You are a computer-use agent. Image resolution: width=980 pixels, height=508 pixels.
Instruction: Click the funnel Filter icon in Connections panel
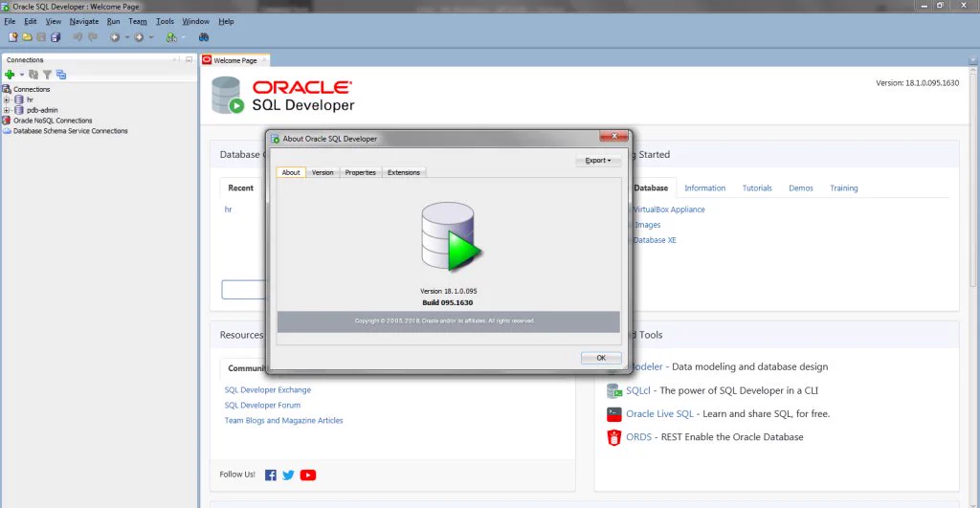coord(47,75)
